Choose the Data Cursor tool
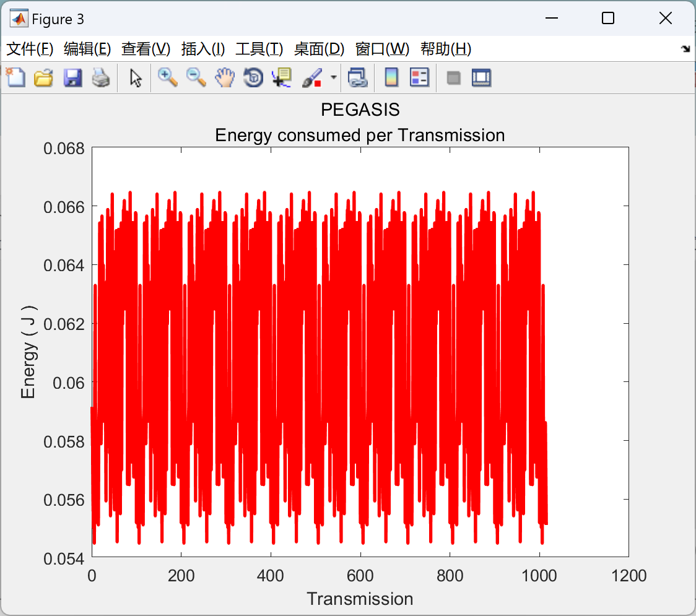Screen dimensions: 696x616 pyautogui.click(x=282, y=78)
